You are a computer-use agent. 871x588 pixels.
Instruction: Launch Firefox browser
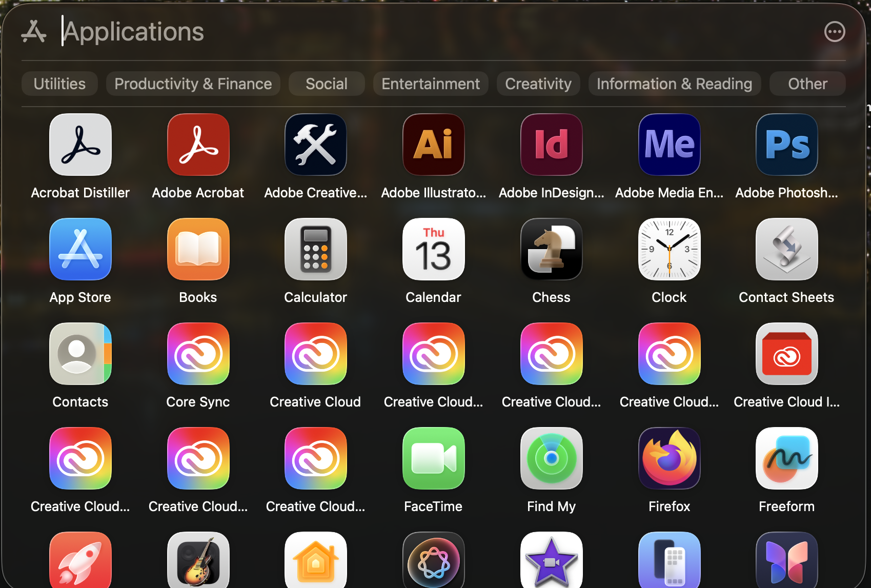(x=670, y=458)
